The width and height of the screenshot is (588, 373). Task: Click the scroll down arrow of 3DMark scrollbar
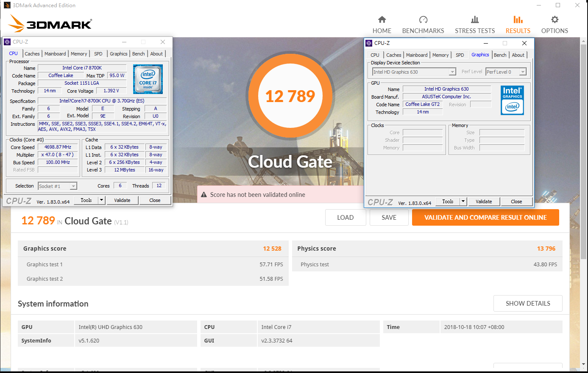pyautogui.click(x=584, y=364)
